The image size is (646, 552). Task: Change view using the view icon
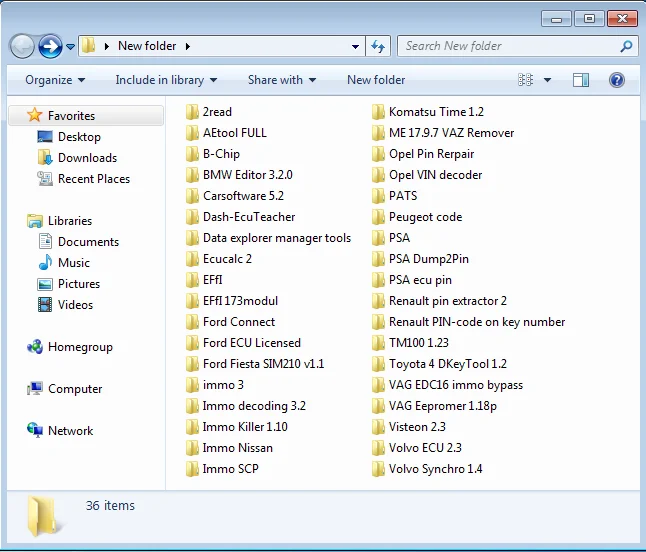pos(525,80)
